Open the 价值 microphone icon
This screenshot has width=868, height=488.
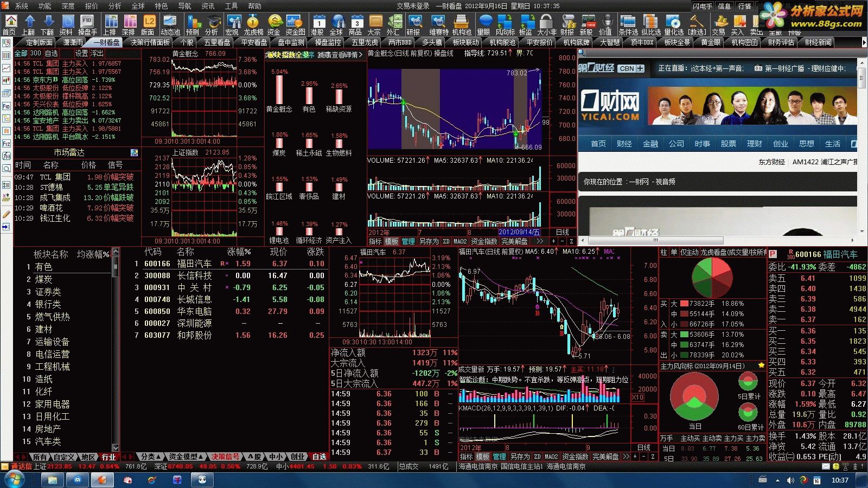(606, 24)
